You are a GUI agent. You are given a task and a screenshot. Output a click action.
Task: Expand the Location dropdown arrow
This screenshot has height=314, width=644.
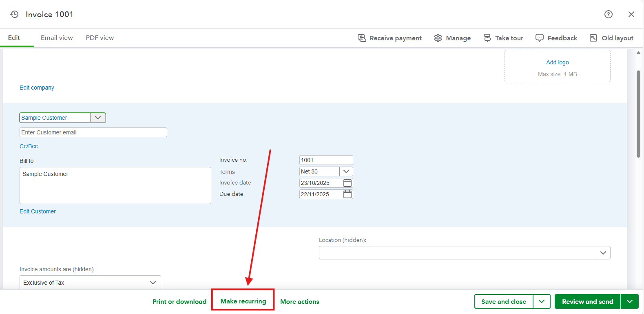(x=603, y=253)
